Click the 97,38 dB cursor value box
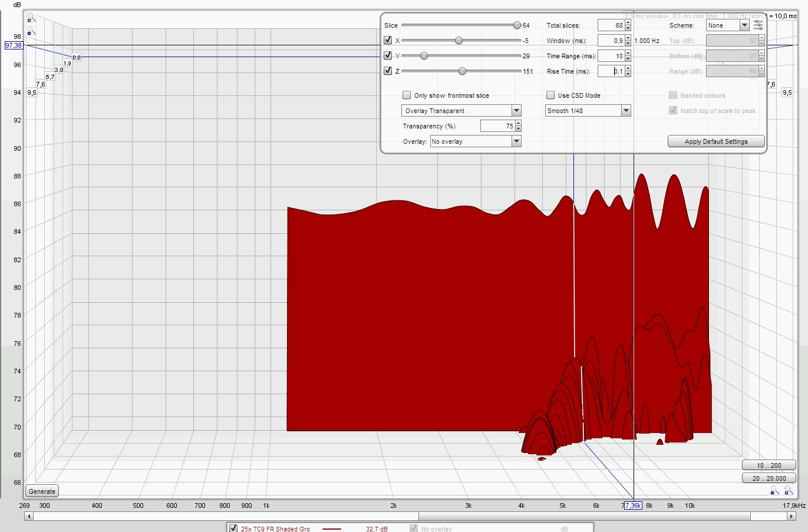The height and width of the screenshot is (532, 808). [x=14, y=45]
